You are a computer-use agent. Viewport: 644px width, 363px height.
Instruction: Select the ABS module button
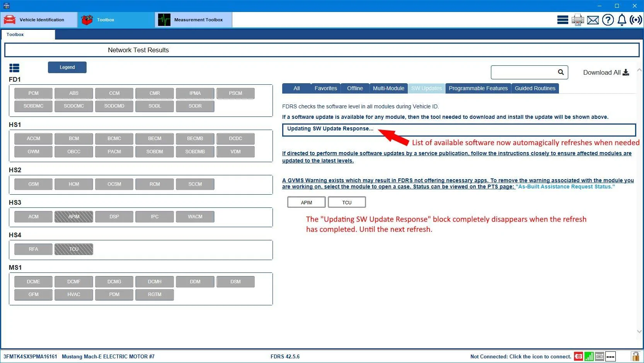74,93
